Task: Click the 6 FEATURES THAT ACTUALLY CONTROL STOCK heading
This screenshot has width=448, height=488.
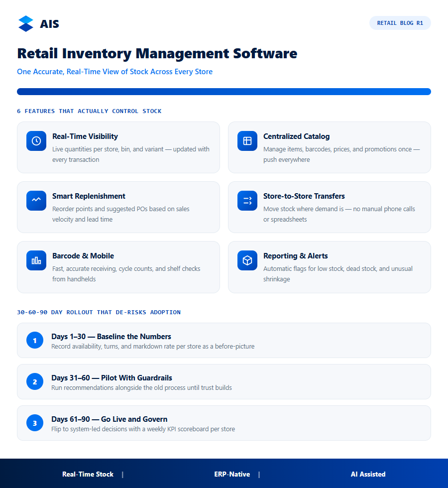Action: (x=89, y=111)
